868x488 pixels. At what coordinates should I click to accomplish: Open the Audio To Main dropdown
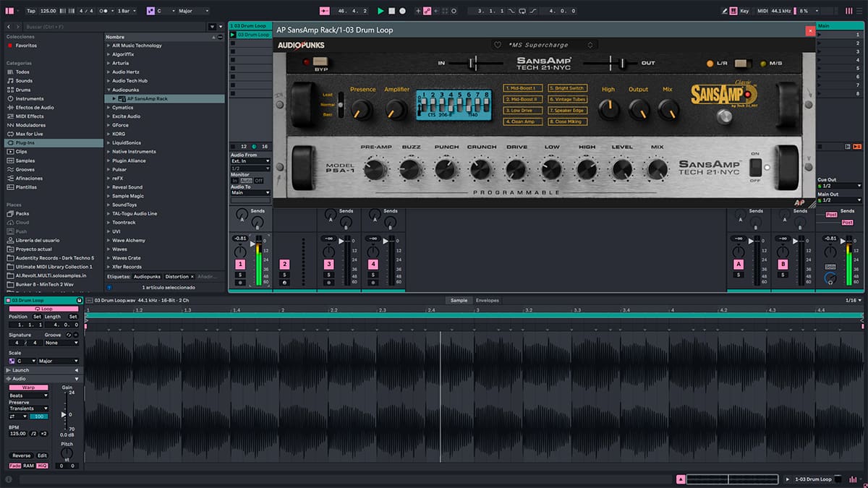pos(250,193)
